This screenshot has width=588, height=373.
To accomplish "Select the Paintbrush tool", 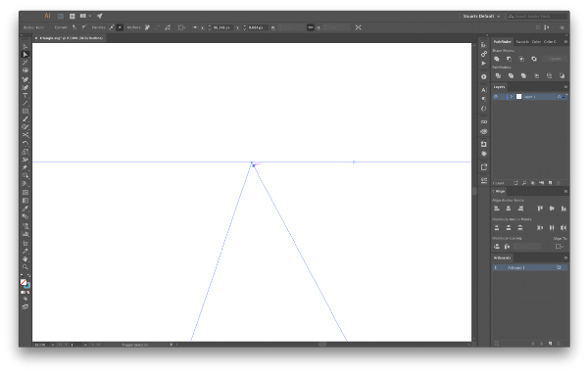I will tap(25, 119).
